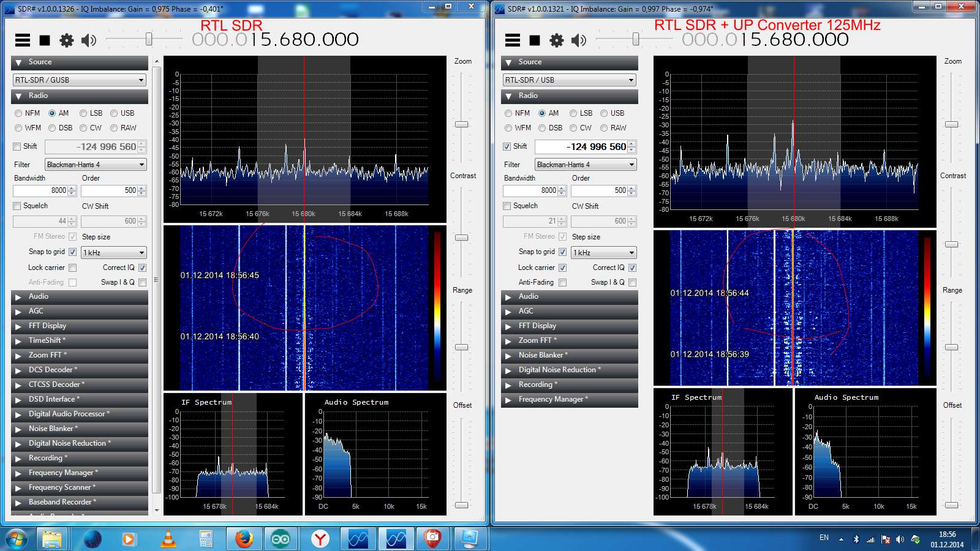Adjust Zoom slider in left window
This screenshot has height=551, width=980.
(461, 124)
